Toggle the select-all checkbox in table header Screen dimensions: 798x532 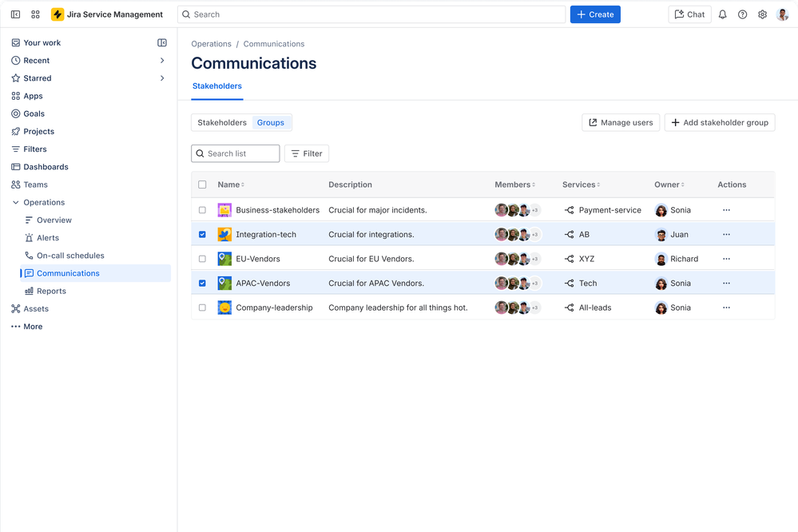(202, 185)
